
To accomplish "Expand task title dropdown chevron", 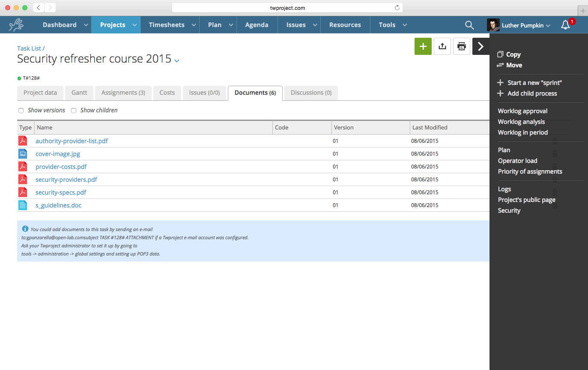I will pyautogui.click(x=177, y=61).
